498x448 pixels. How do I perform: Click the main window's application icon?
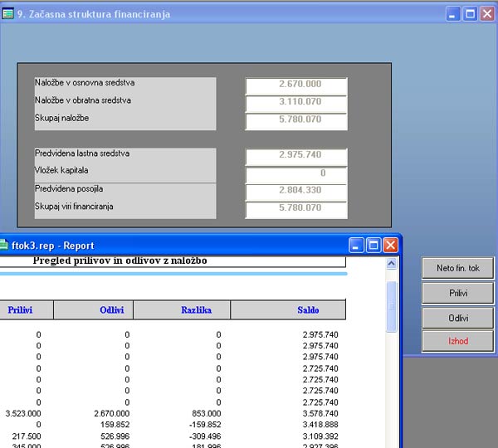coord(8,13)
